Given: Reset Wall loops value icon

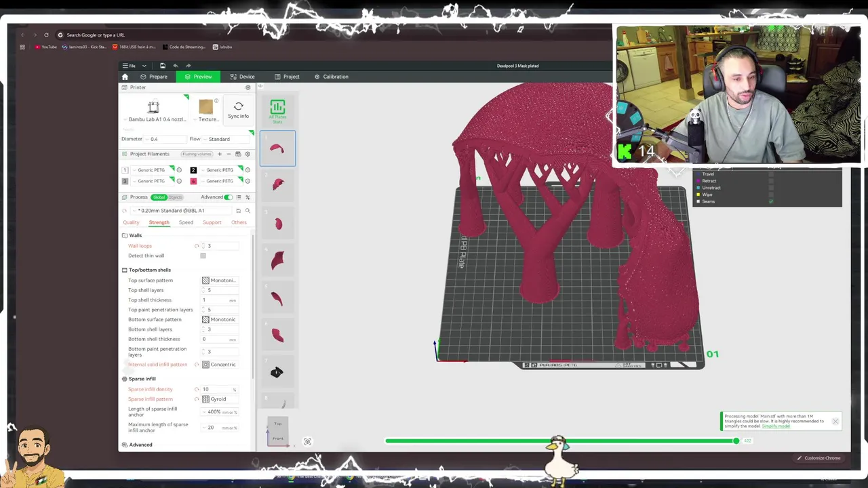Looking at the screenshot, I should [x=197, y=246].
